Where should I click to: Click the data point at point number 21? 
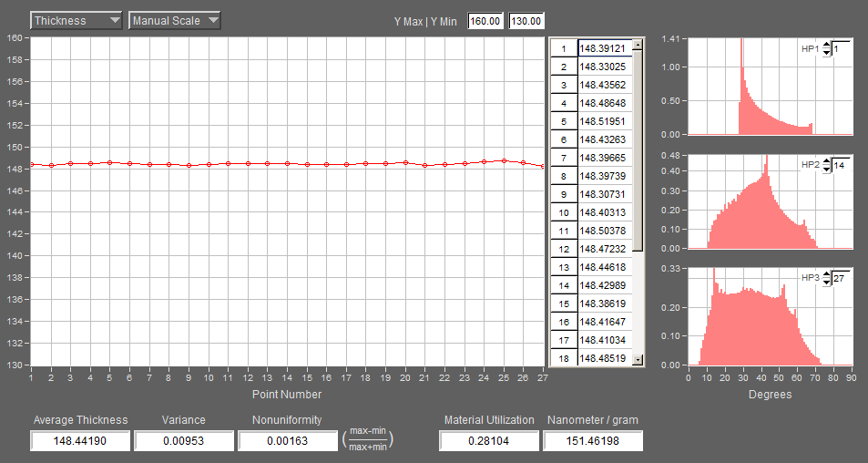point(424,165)
